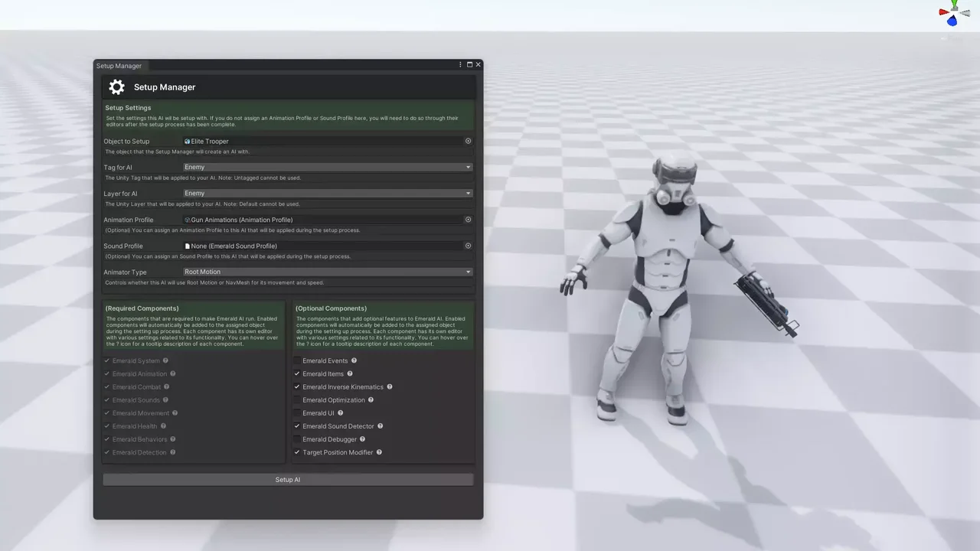Screen dimensions: 980x551
Task: Close the Setup Manager window
Action: tap(478, 65)
